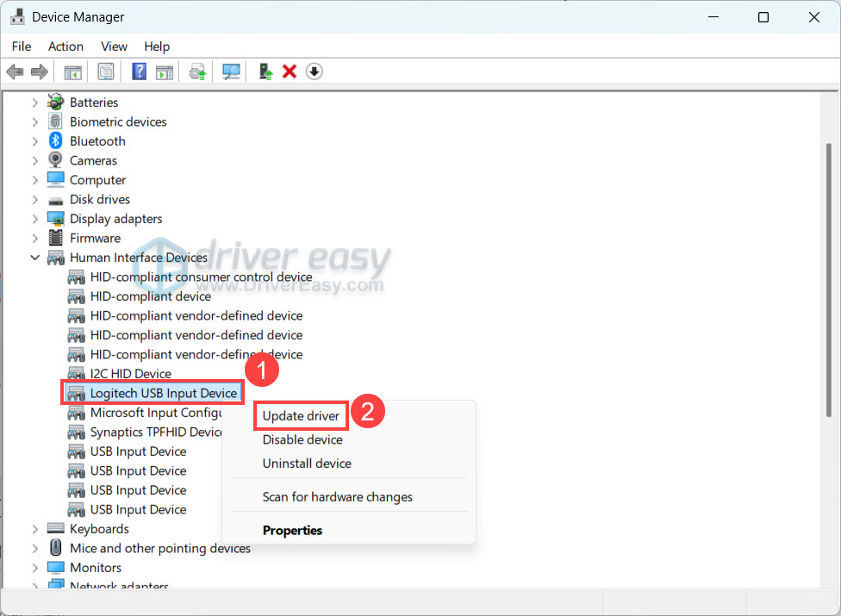The image size is (841, 616).
Task: Click the Firmware chip icon
Action: point(55,238)
